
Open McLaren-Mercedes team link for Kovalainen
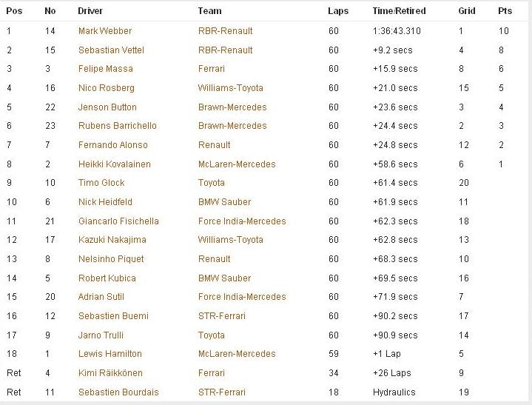point(237,164)
